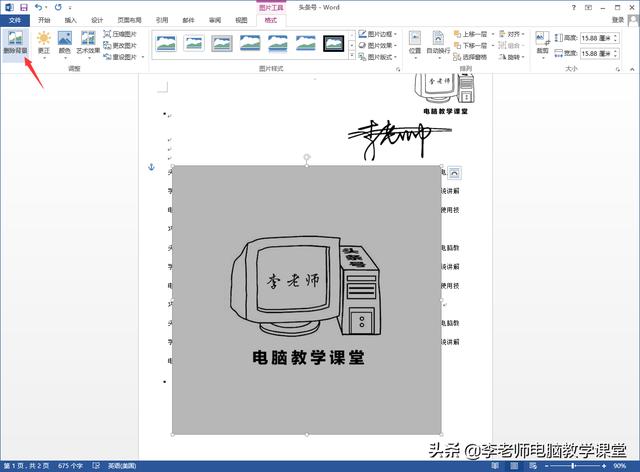Expand the picture styles gallery More arrow

point(352,56)
